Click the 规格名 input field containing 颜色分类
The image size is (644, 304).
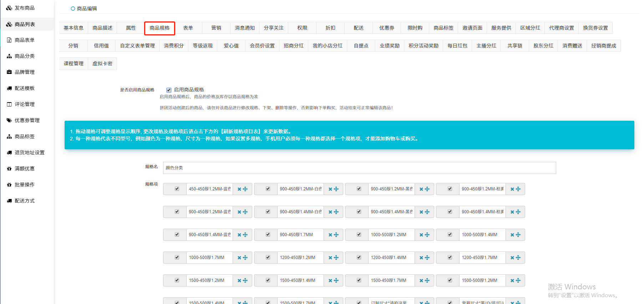[359, 168]
